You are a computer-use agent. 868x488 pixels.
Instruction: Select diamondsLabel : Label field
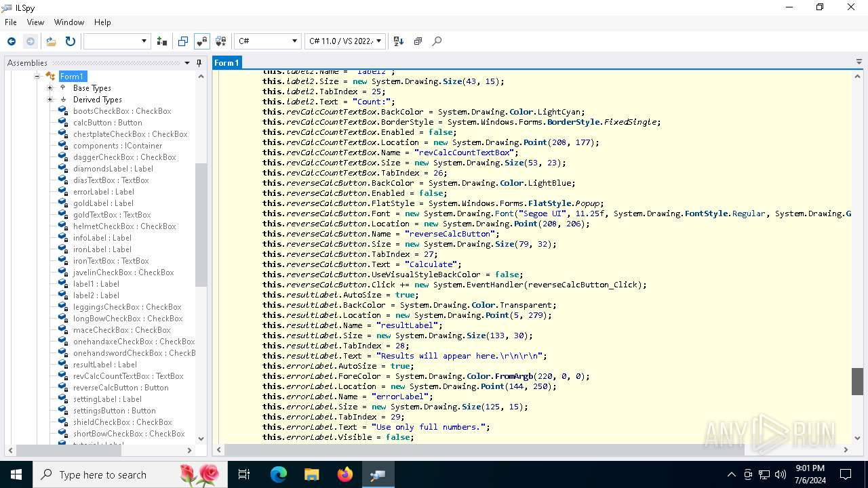pyautogui.click(x=113, y=169)
